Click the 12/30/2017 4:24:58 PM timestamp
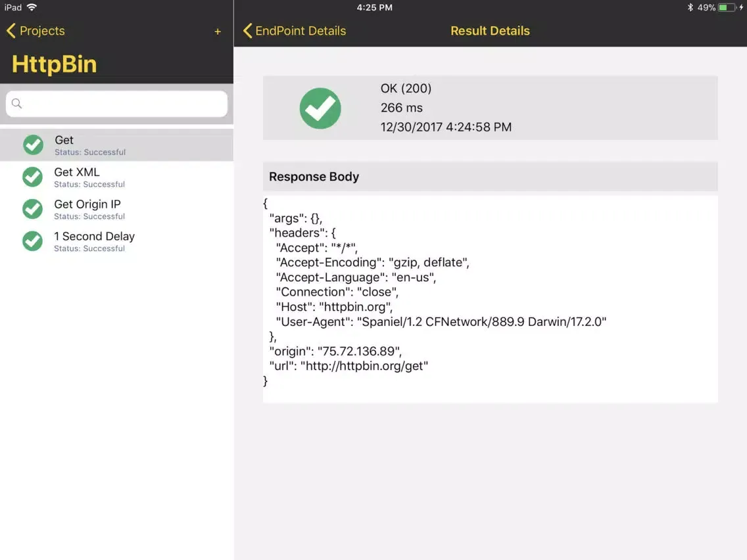This screenshot has width=747, height=560. pos(446,127)
